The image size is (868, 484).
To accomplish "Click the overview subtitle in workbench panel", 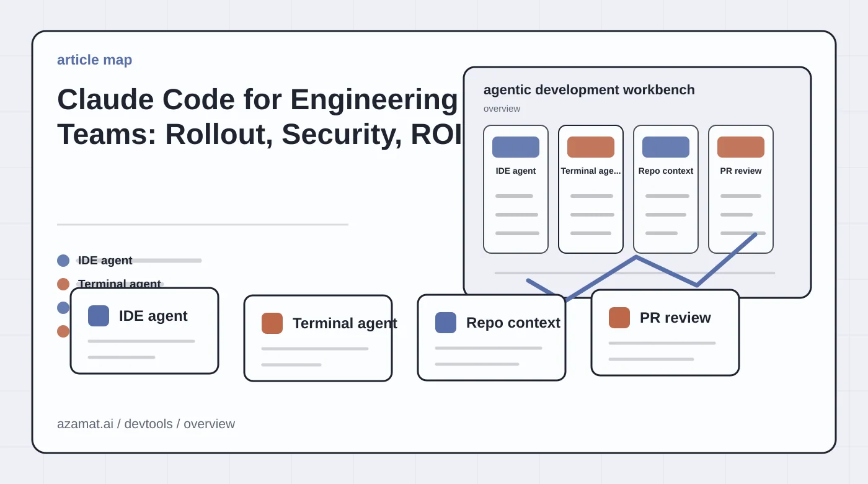I will coord(502,109).
